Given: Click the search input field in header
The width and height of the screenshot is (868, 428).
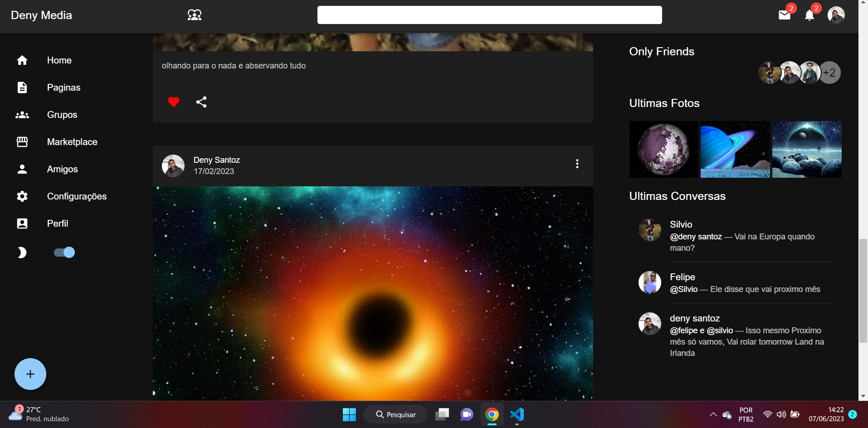Looking at the screenshot, I should (489, 15).
